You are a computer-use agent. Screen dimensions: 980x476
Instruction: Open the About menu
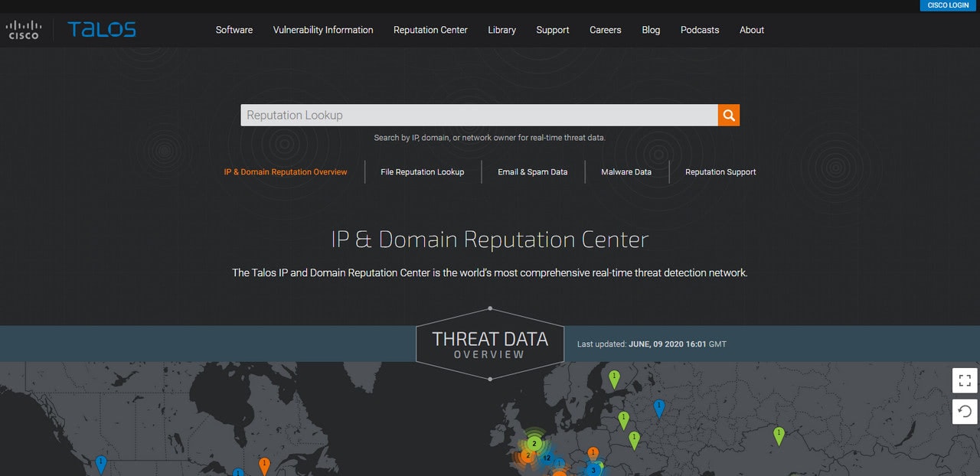coord(752,30)
